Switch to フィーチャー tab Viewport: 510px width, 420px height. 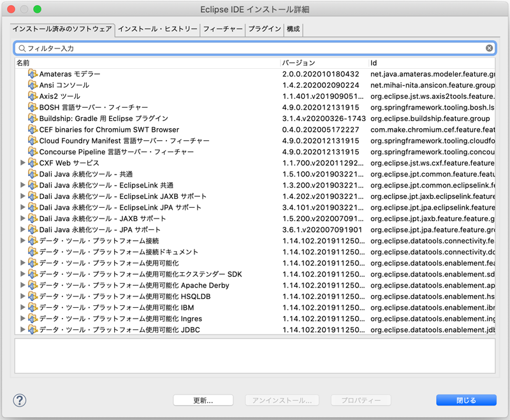pyautogui.click(x=222, y=29)
